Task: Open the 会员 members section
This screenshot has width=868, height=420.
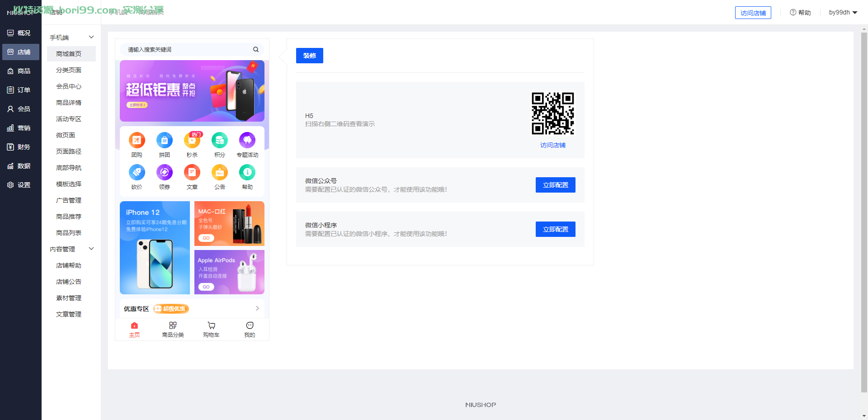Action: (20, 109)
